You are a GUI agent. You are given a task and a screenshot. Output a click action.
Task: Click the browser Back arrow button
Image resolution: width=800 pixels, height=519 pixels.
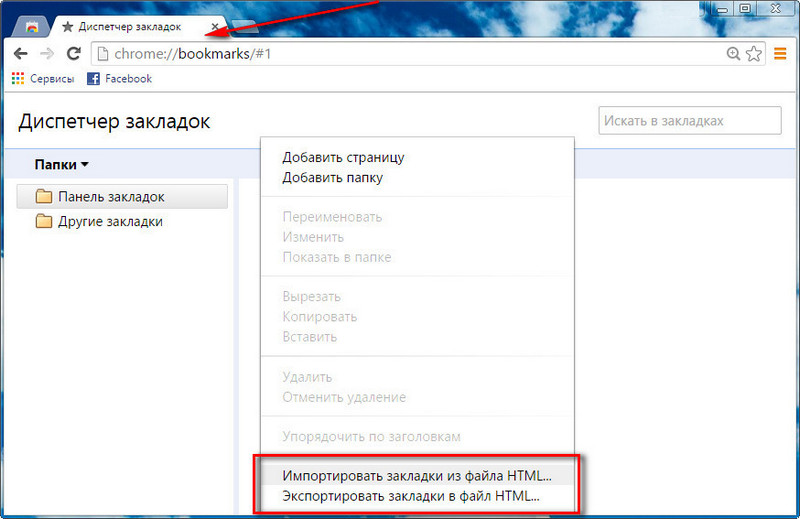pyautogui.click(x=20, y=54)
